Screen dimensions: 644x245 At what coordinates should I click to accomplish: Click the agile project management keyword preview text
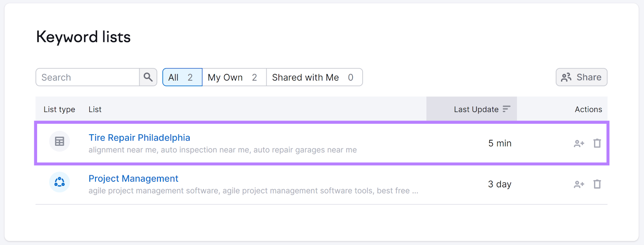coord(253,191)
